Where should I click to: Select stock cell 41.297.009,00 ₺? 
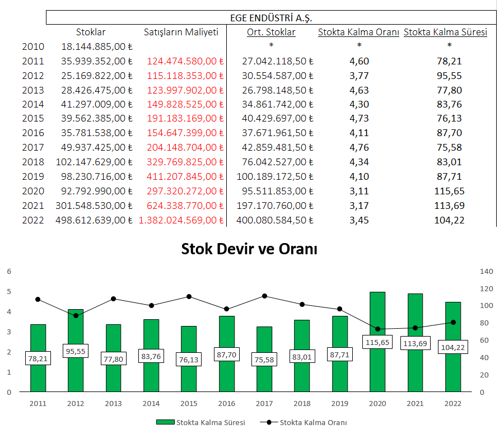(97, 104)
